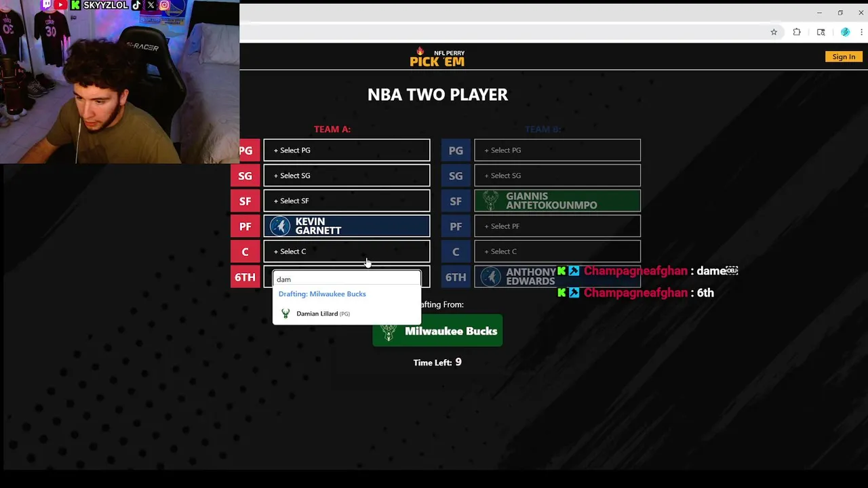This screenshot has width=868, height=488.
Task: Open the browser three-dot menu
Action: (x=862, y=32)
